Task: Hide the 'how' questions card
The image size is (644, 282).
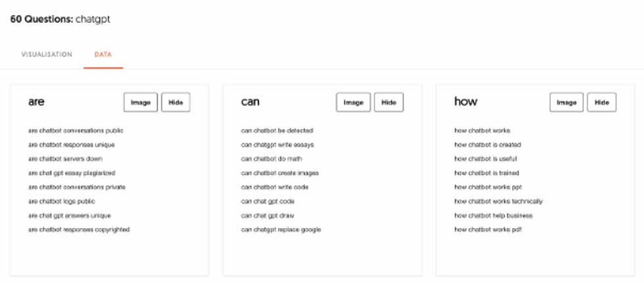Action: pos(601,103)
